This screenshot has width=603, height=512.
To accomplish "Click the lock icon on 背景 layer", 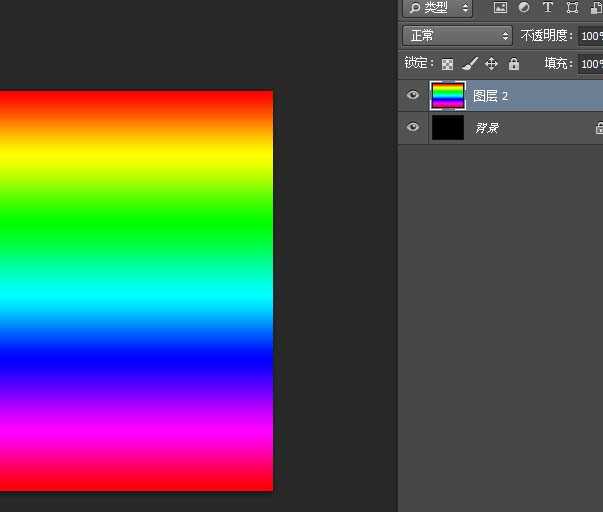I will pyautogui.click(x=599, y=128).
